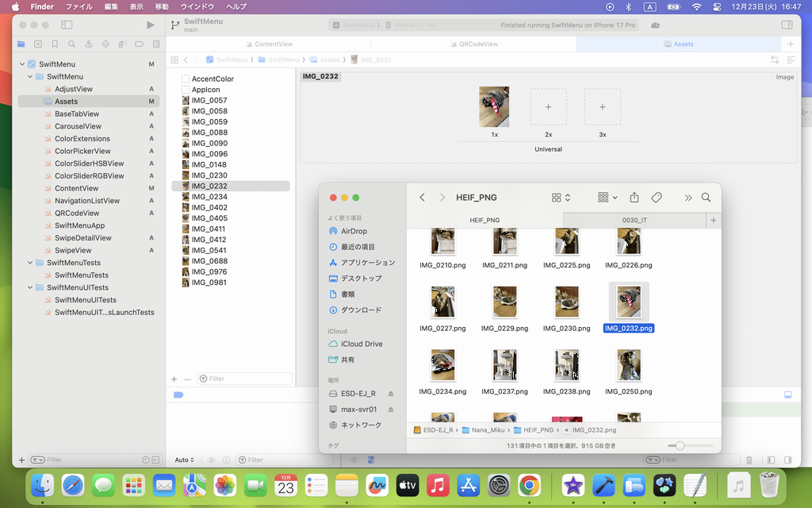This screenshot has height=508, width=812.
Task: Collapse the SwiftMenuTests folder
Action: 30,263
